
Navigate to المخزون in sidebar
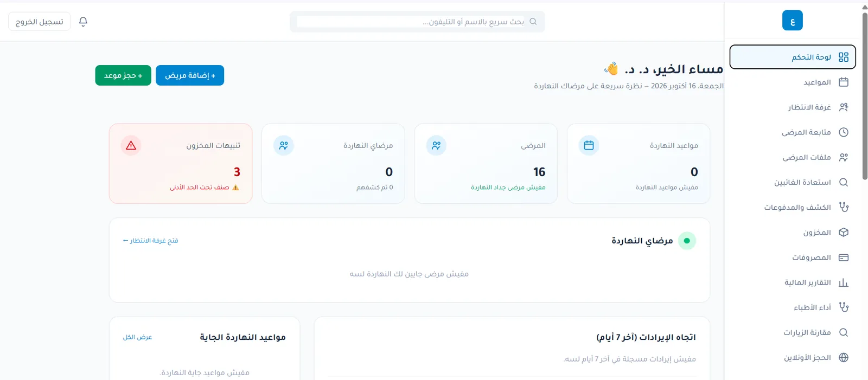[x=793, y=232]
